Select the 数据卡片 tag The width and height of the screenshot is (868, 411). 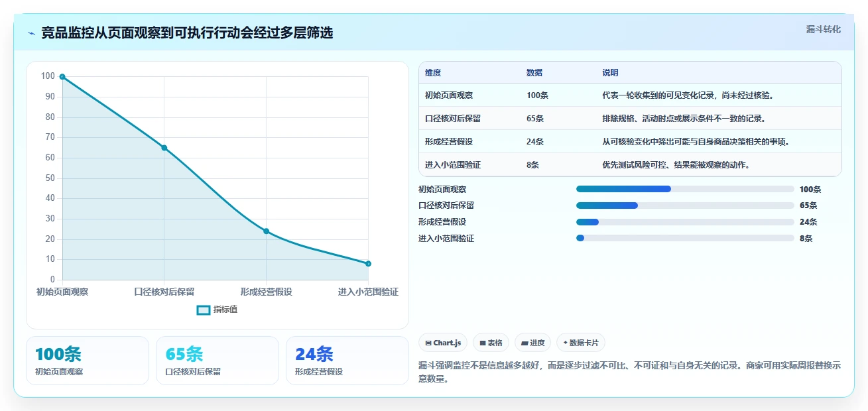[581, 343]
